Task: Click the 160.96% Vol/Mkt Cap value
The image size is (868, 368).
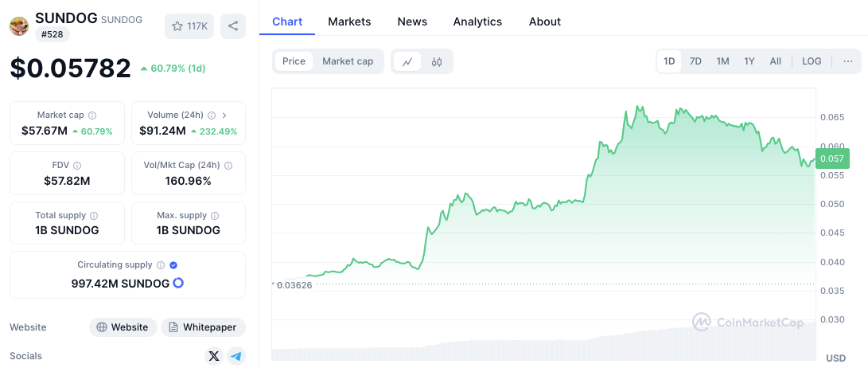Action: coord(189,181)
